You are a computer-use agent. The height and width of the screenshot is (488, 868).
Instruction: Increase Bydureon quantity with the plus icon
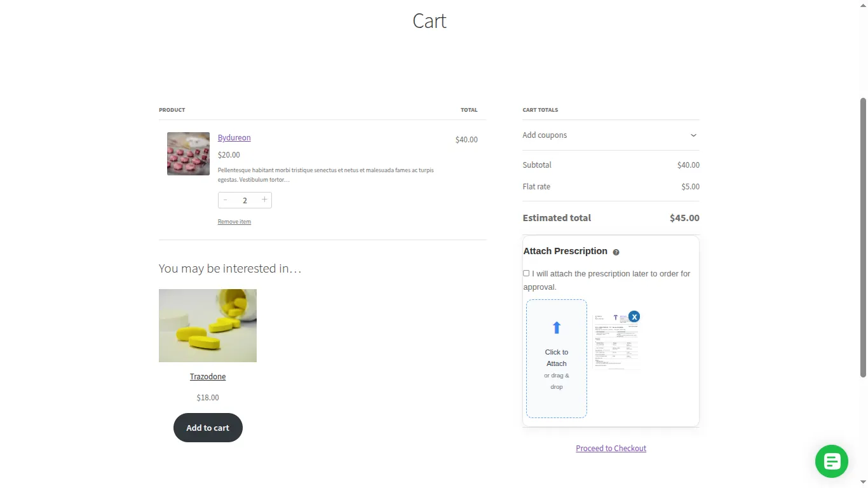[264, 200]
